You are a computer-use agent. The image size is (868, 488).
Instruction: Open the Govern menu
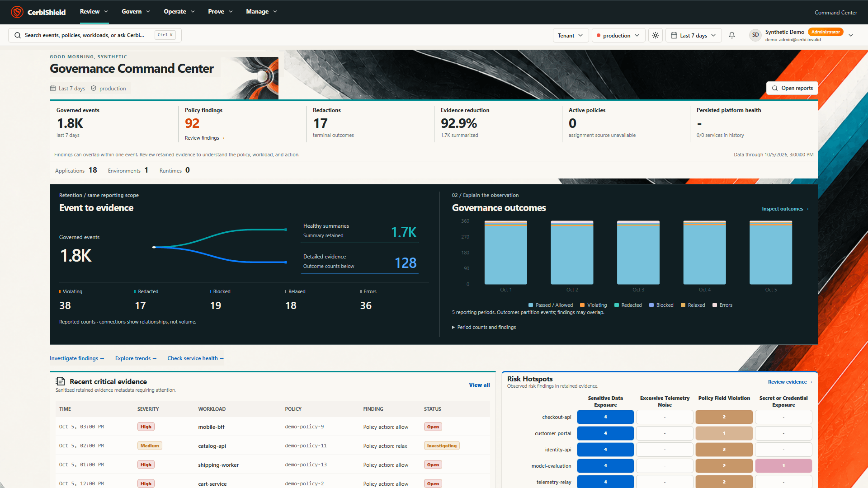(136, 12)
